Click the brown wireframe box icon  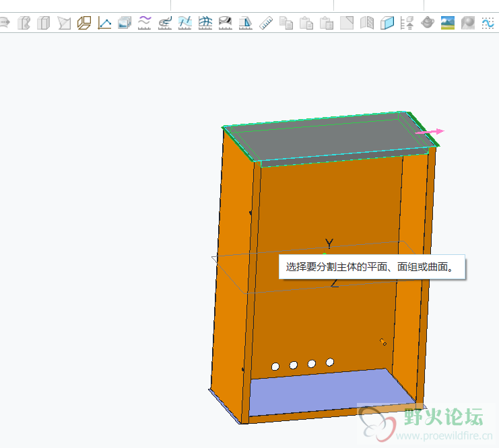tap(84, 23)
